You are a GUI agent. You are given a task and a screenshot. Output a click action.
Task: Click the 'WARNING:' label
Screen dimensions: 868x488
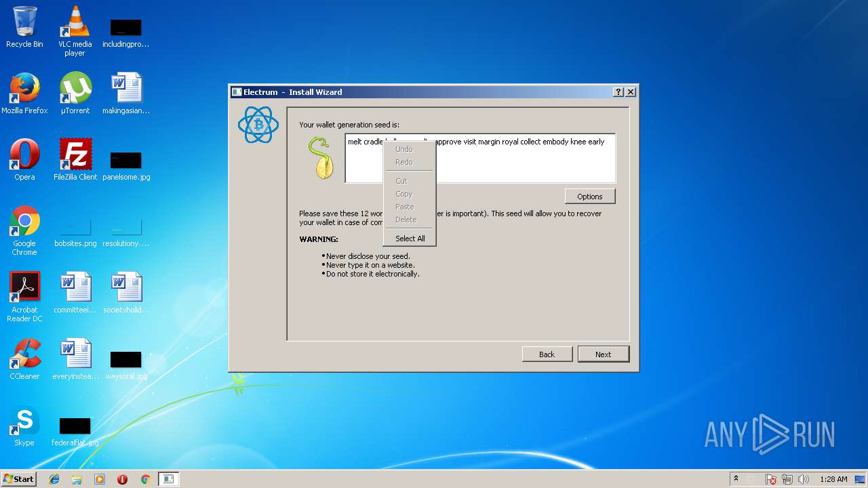click(x=319, y=239)
